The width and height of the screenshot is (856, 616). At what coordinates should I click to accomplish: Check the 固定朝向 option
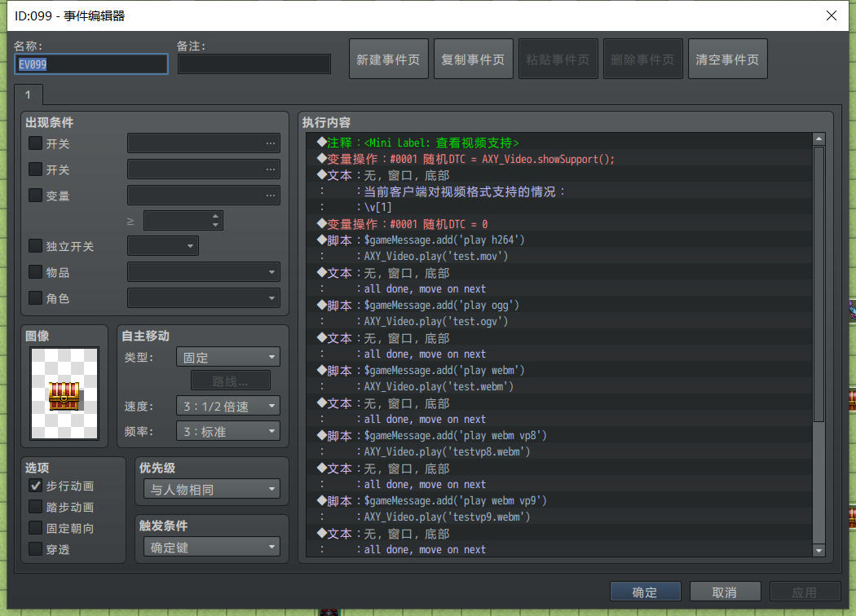point(36,528)
